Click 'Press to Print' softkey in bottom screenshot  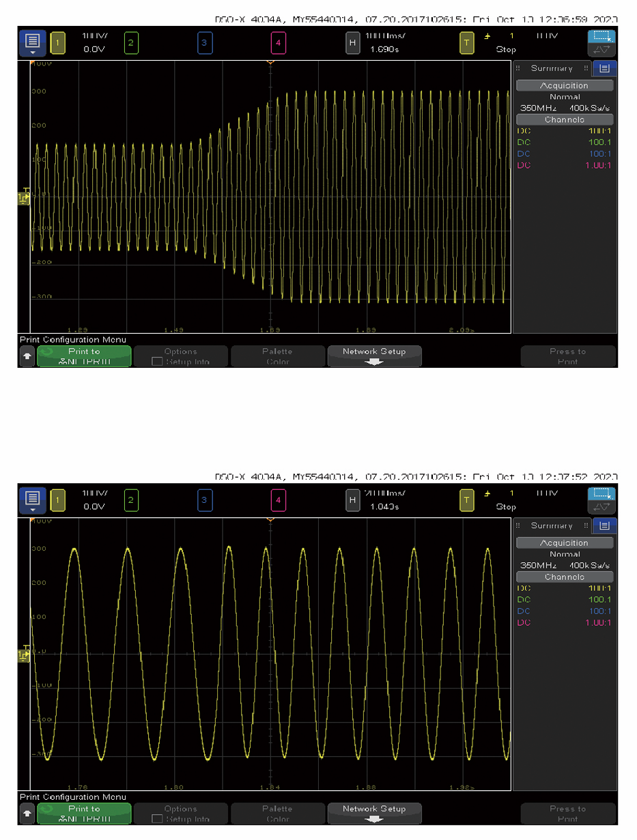567,813
